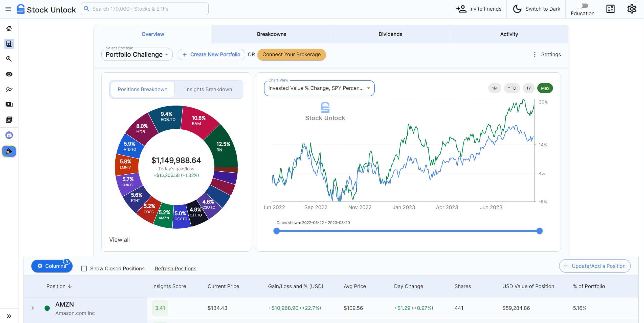Click Refresh Positions link
The width and height of the screenshot is (644, 323).
(175, 269)
